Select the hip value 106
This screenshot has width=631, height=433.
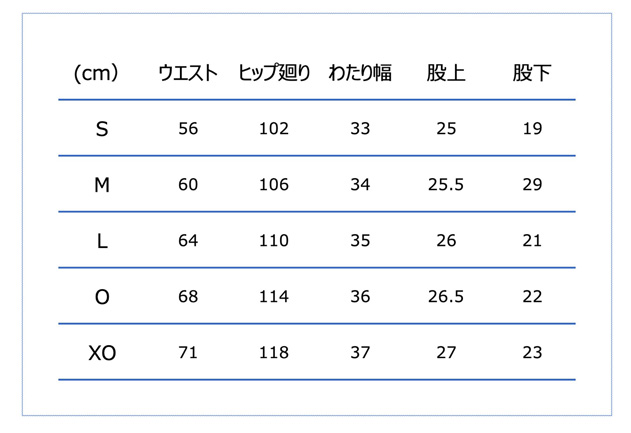pos(274,185)
